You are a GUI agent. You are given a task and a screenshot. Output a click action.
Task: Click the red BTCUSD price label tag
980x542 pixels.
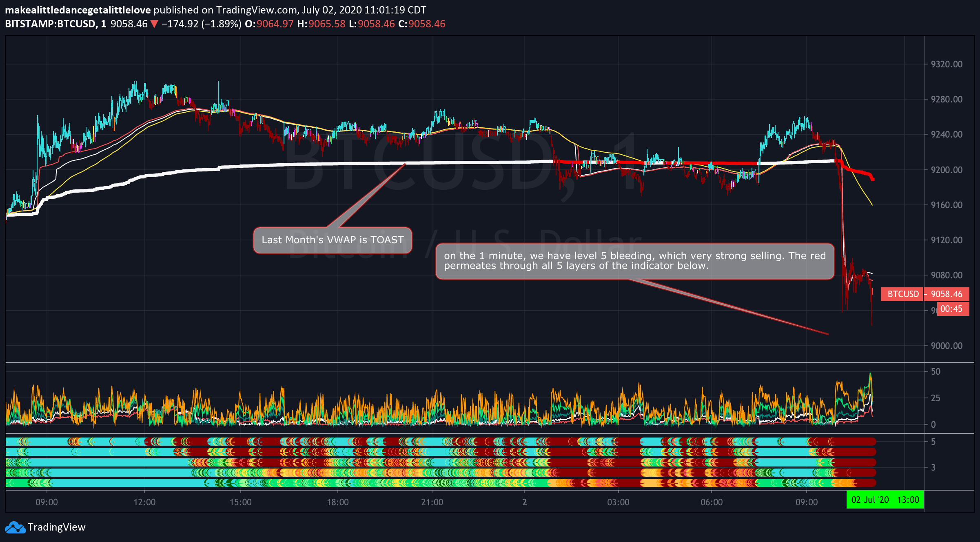[902, 294]
